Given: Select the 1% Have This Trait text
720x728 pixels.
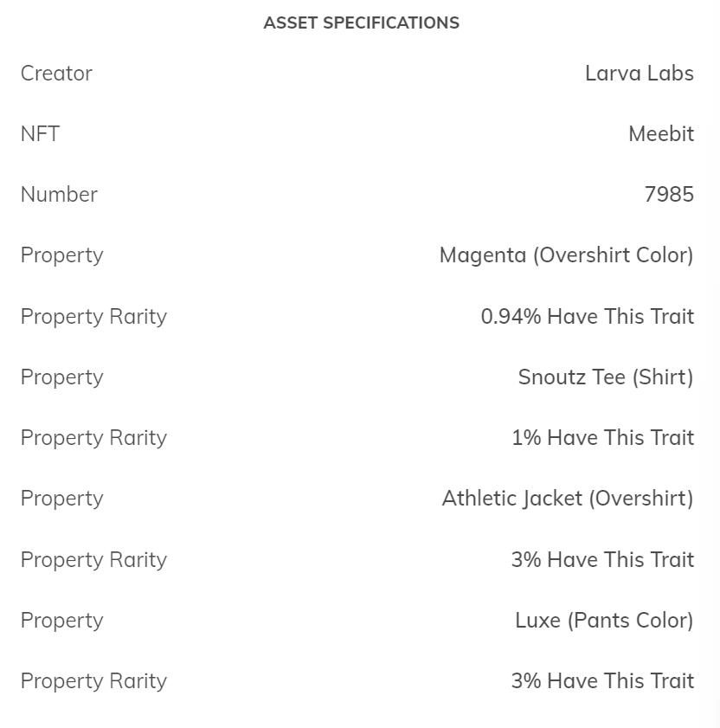Looking at the screenshot, I should click(x=602, y=438).
